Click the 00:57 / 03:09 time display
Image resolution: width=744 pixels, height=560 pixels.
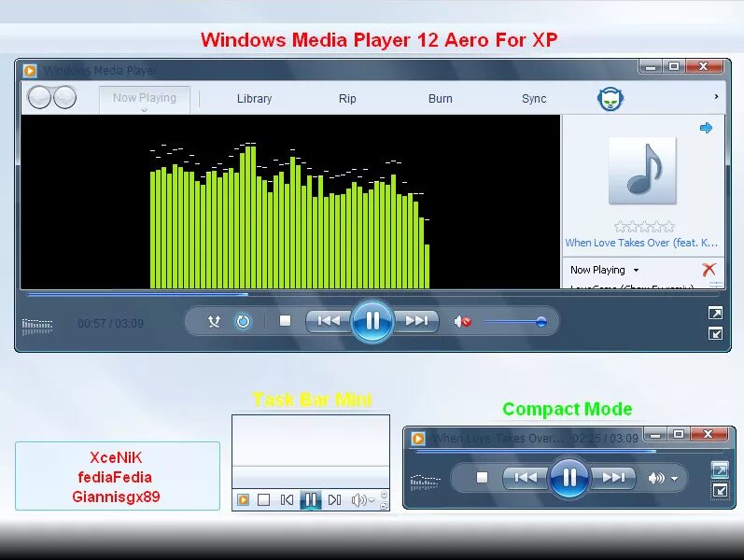[110, 324]
